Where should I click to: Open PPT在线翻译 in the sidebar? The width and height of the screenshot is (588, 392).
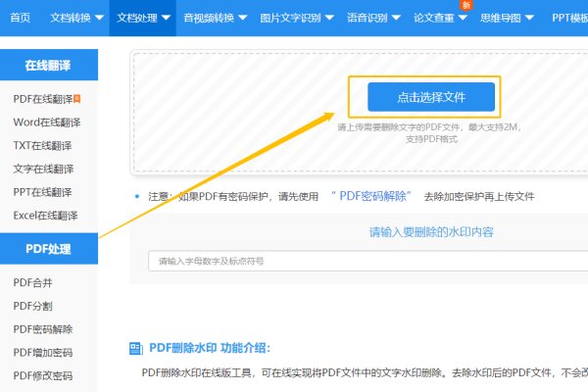click(42, 192)
